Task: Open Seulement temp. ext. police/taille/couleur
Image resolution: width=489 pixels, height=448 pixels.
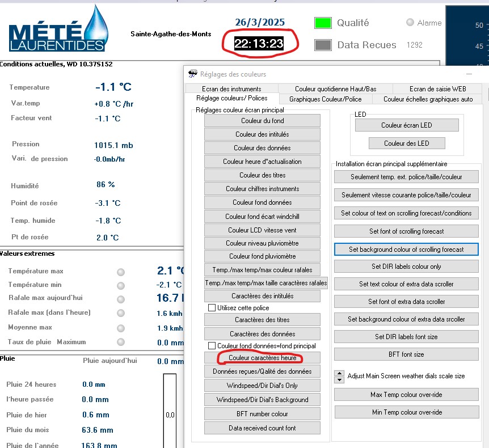Action: click(406, 177)
